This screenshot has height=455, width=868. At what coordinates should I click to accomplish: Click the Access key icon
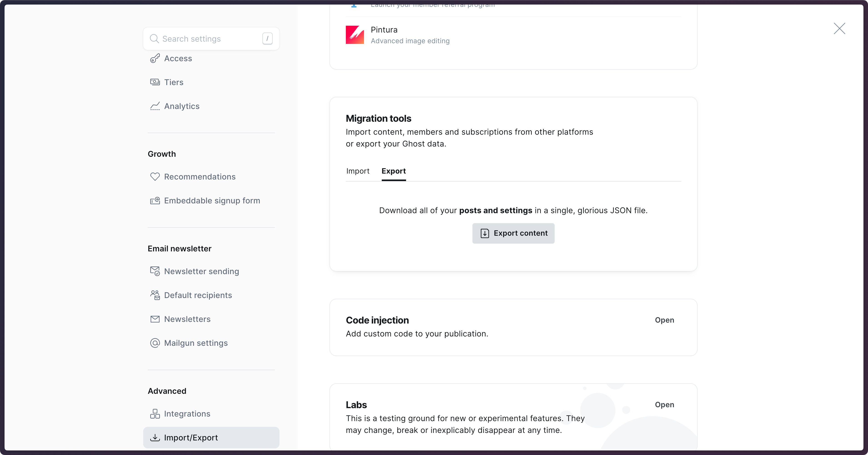(x=155, y=58)
